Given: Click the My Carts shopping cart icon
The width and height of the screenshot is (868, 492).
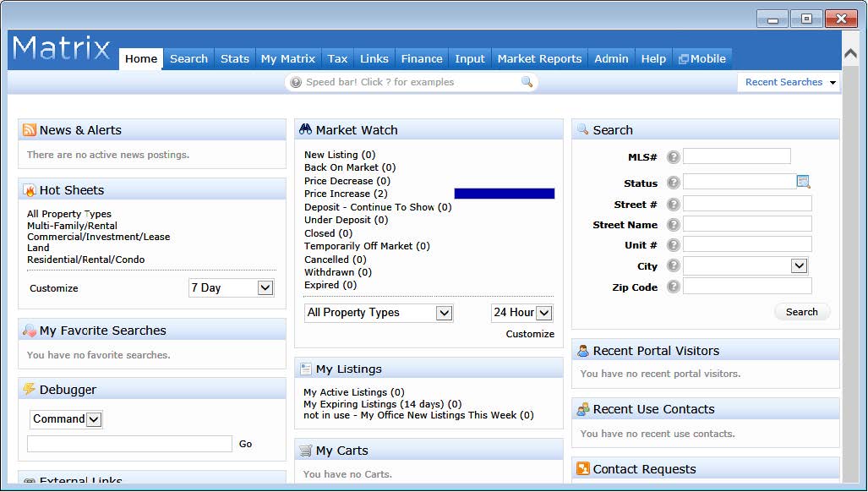Looking at the screenshot, I should pos(306,451).
